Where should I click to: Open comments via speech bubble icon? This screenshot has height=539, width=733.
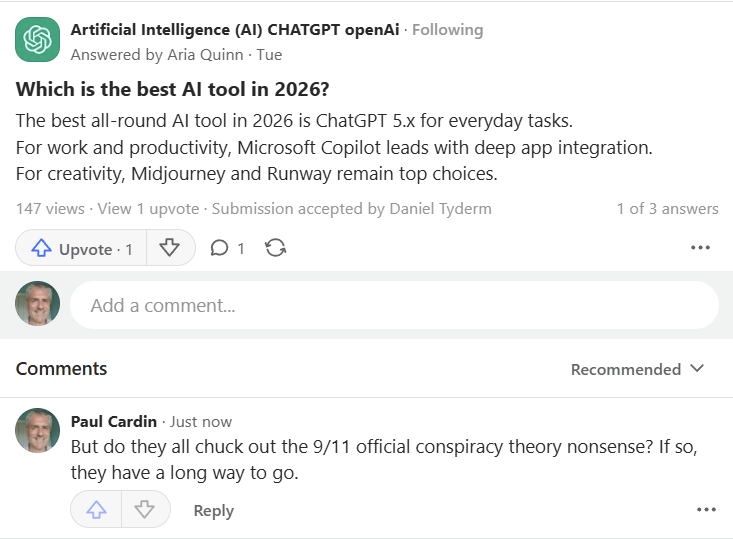tap(226, 248)
